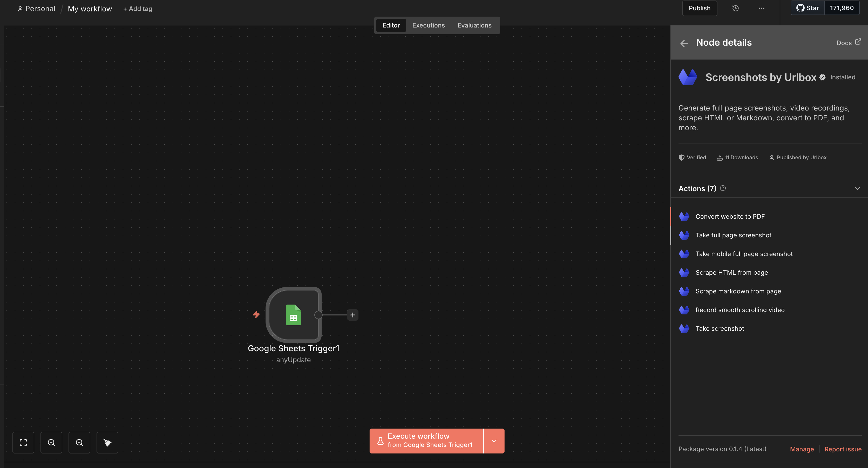The height and width of the screenshot is (468, 868).
Task: Click the tidy up nodes broom icon
Action: point(107,442)
